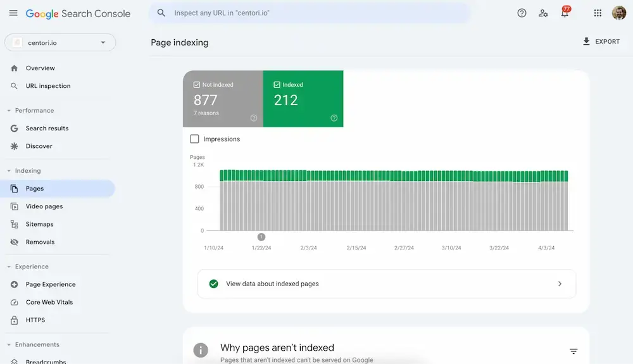Open the centori.io property dropdown

pos(60,42)
